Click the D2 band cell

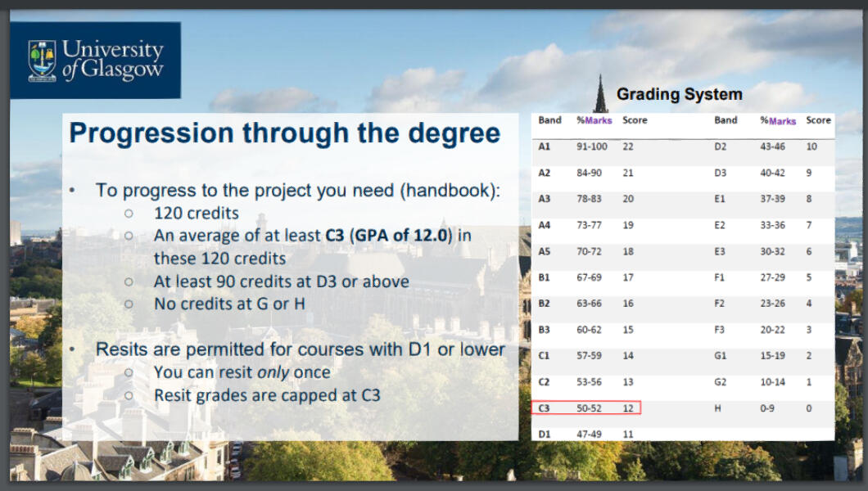(x=721, y=146)
